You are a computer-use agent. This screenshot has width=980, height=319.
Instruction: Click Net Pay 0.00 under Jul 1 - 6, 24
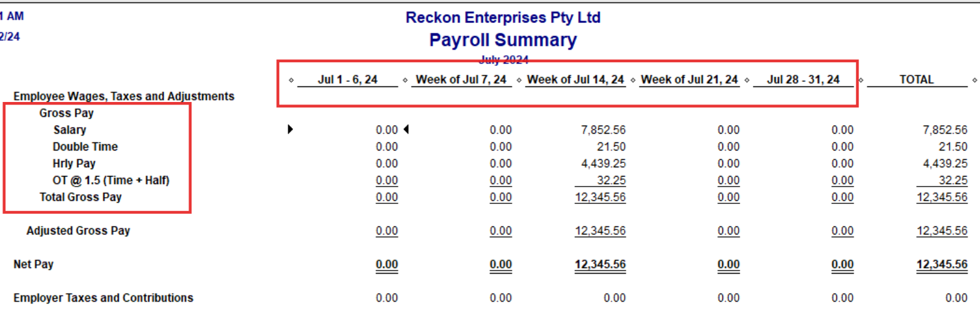[387, 264]
